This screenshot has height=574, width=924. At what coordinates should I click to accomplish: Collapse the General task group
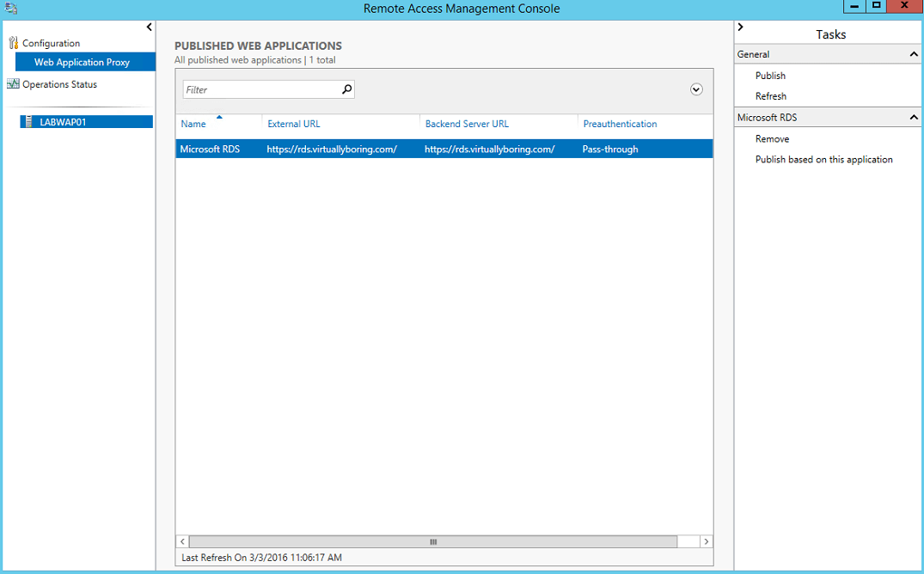pyautogui.click(x=914, y=54)
